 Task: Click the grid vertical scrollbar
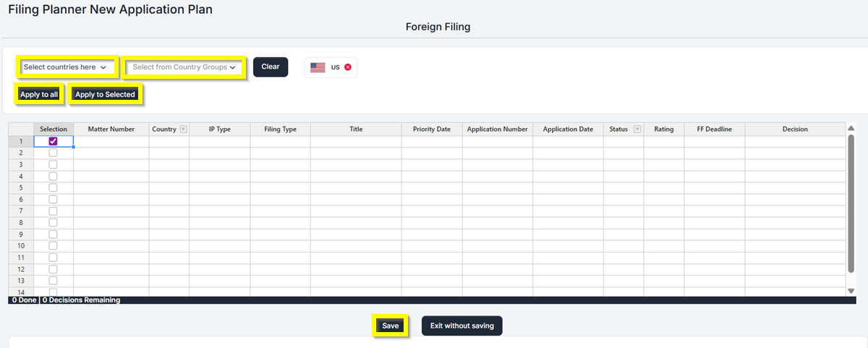(851, 203)
